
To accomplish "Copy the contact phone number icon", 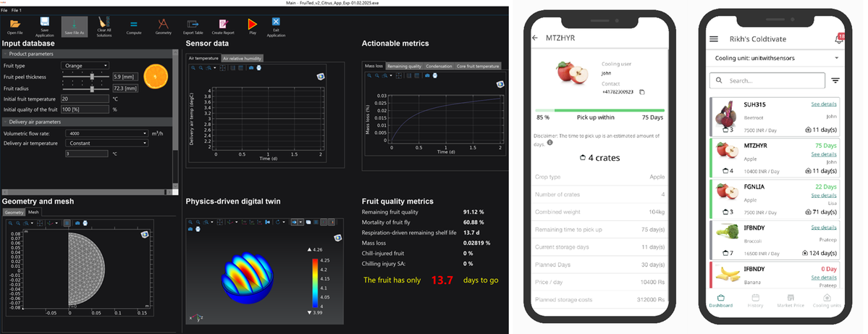I will coord(642,92).
